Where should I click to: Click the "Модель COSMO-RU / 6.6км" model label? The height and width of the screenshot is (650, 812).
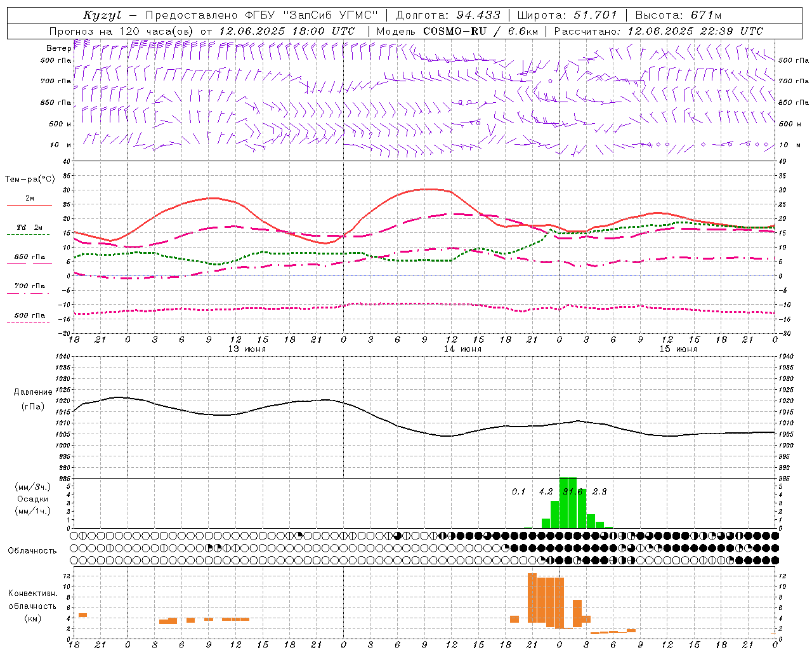(459, 31)
